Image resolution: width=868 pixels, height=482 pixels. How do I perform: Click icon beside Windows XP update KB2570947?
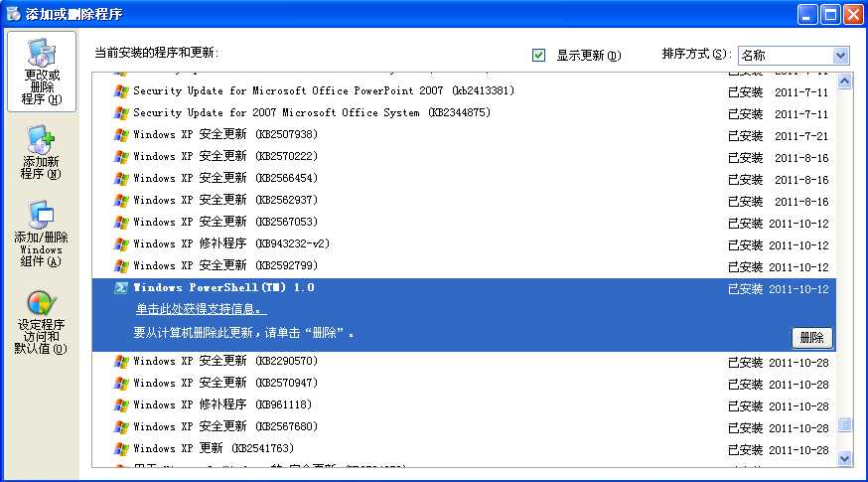(x=121, y=384)
